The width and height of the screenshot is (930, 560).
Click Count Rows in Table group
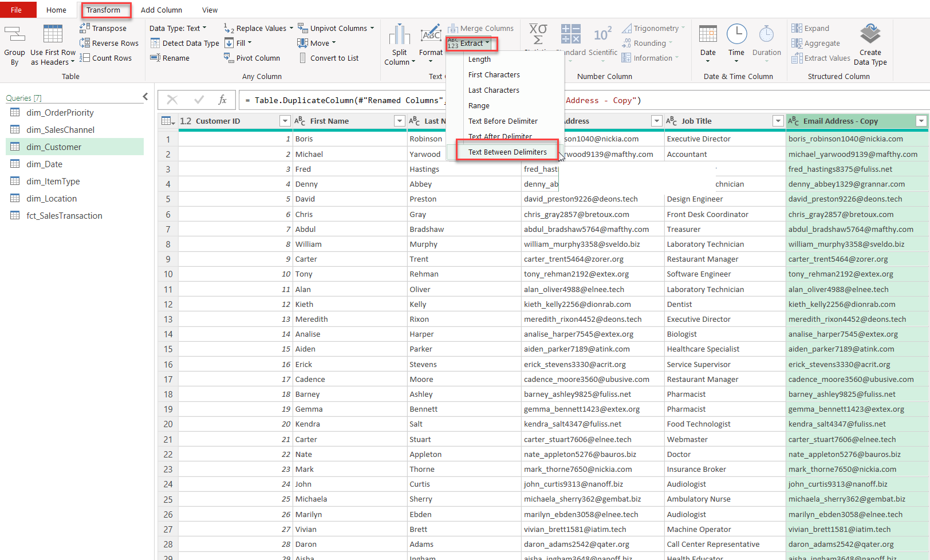(x=105, y=58)
